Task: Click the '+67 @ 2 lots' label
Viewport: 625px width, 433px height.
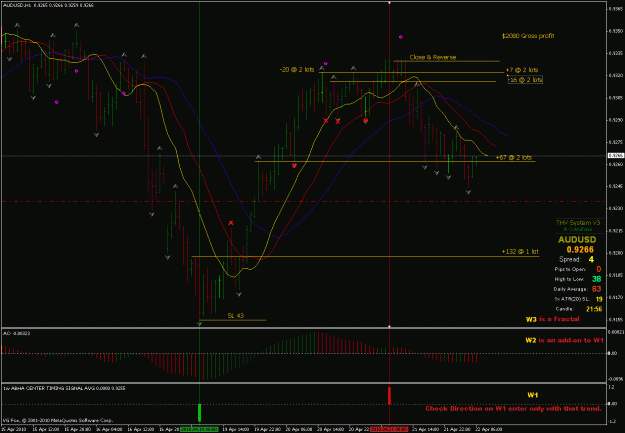Action: click(514, 157)
